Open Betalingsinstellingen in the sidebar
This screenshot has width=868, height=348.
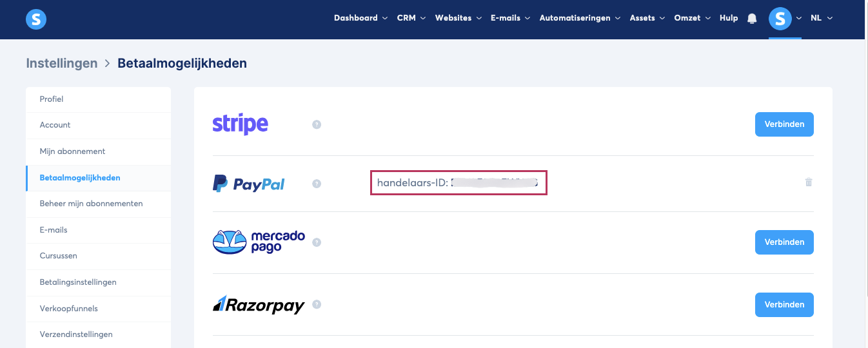[x=98, y=282]
